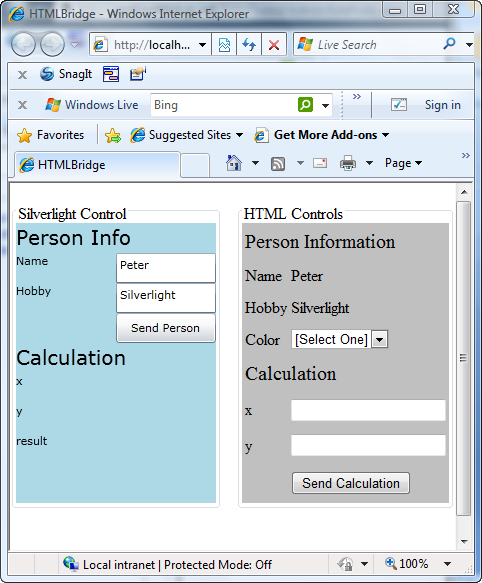Viewport: 482px width, 583px height.
Task: Click the Print icon
Action: (348, 163)
